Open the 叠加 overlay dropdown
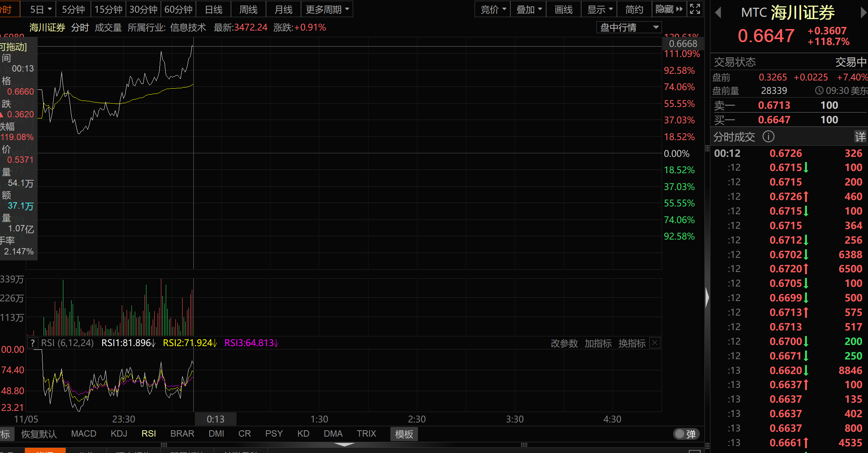Image resolution: width=868 pixels, height=453 pixels. tap(528, 9)
